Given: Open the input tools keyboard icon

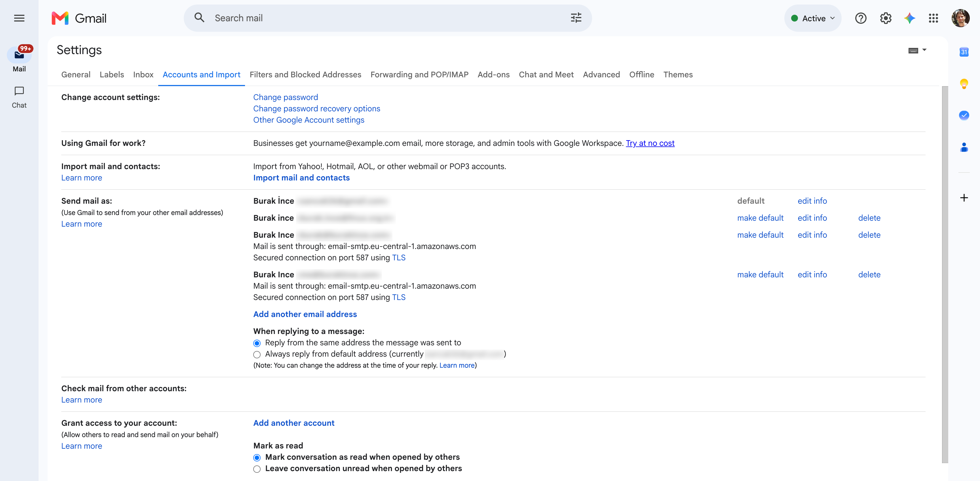Looking at the screenshot, I should (x=913, y=50).
